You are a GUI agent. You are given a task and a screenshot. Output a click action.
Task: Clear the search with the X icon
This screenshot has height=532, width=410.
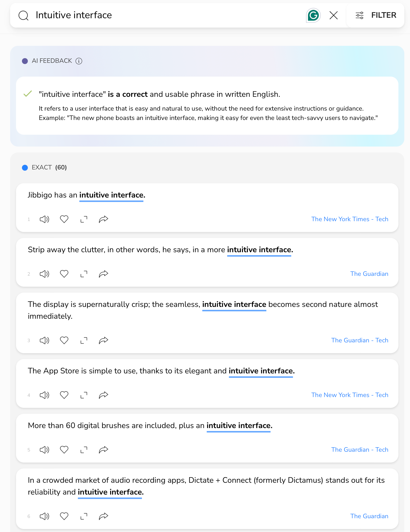pyautogui.click(x=334, y=15)
